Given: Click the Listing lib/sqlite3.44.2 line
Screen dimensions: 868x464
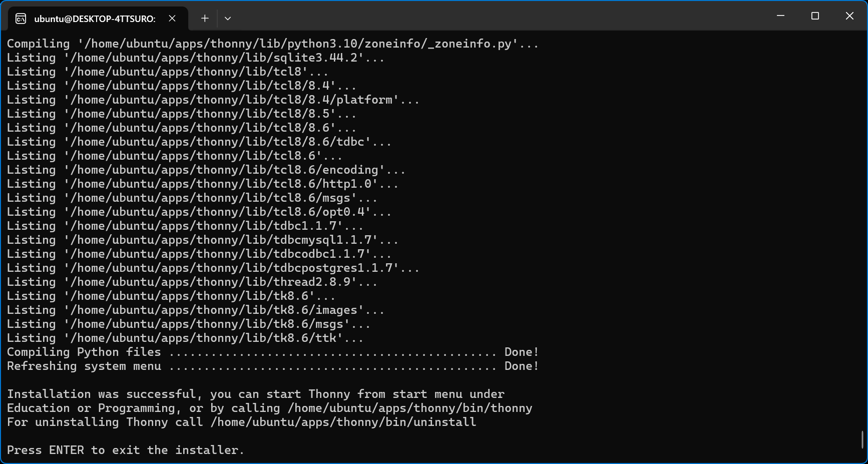Looking at the screenshot, I should (x=196, y=58).
